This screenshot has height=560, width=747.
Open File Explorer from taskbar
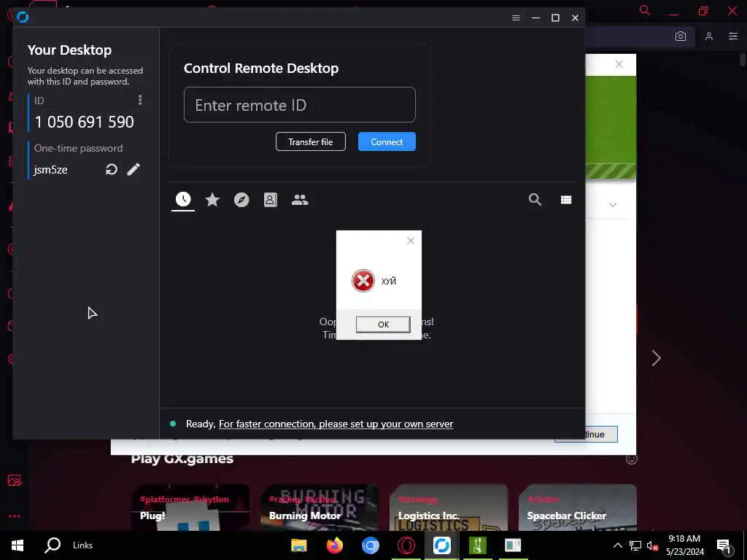[298, 545]
